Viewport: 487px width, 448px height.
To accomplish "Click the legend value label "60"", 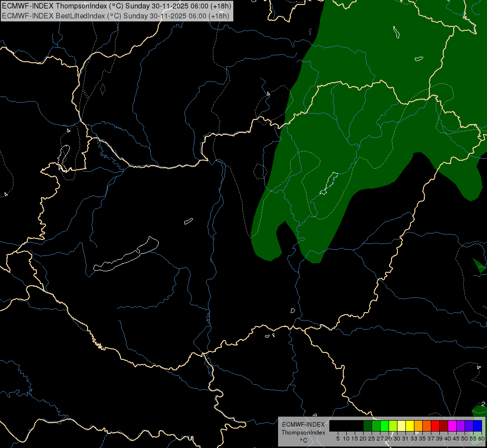I will 482,439.
